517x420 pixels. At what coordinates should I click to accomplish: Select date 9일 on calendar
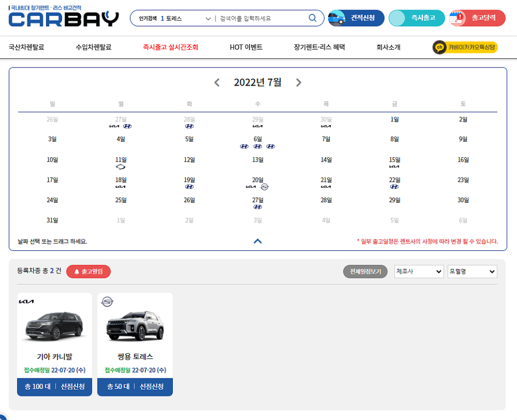click(463, 140)
